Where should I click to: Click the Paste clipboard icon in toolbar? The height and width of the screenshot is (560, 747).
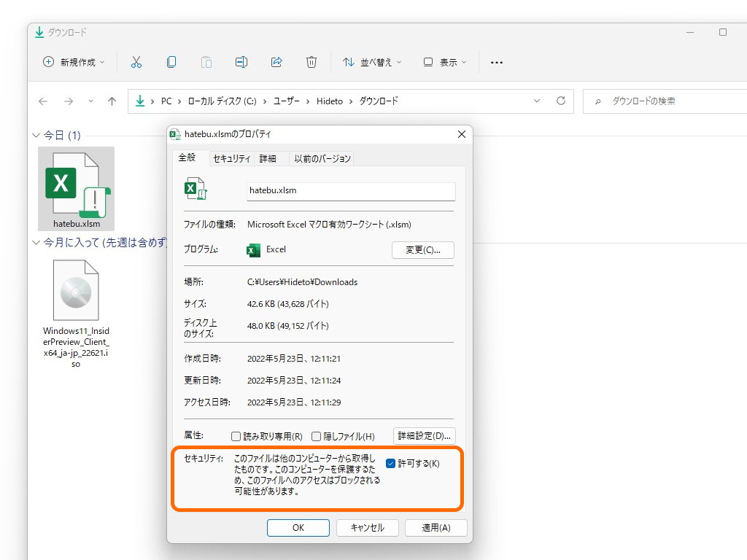click(x=206, y=62)
